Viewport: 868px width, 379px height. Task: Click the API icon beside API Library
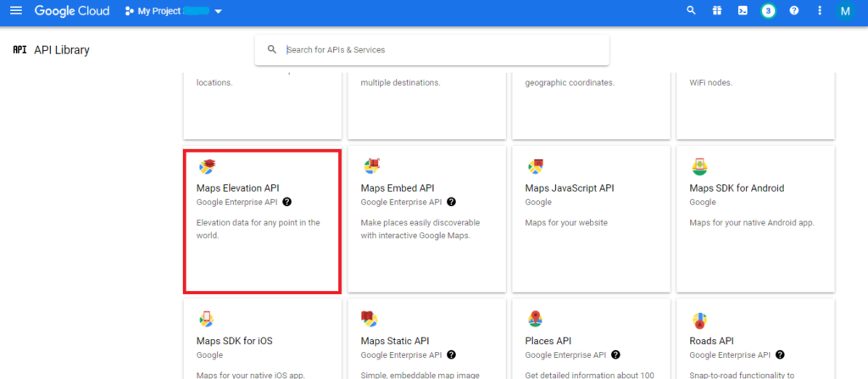[x=20, y=50]
